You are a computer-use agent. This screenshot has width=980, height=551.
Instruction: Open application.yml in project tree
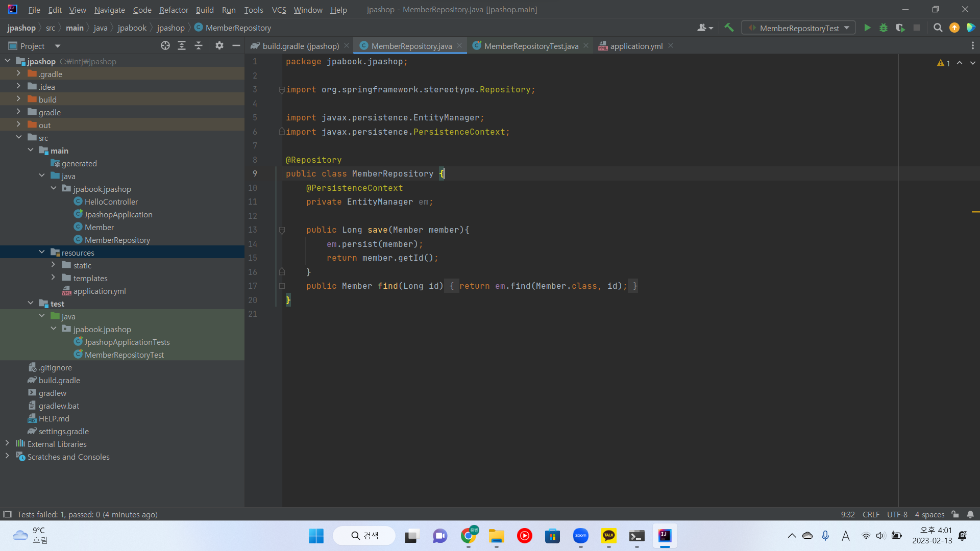point(99,291)
